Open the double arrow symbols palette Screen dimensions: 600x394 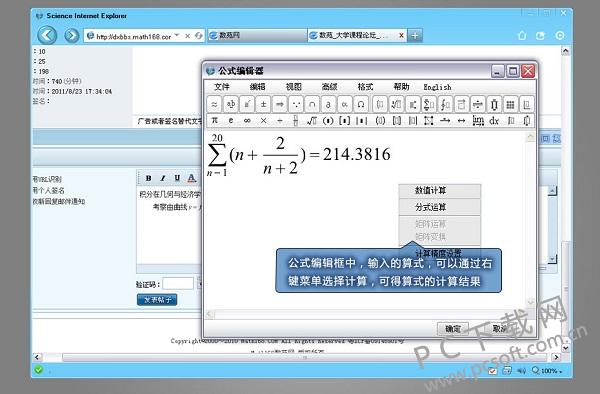coord(280,104)
